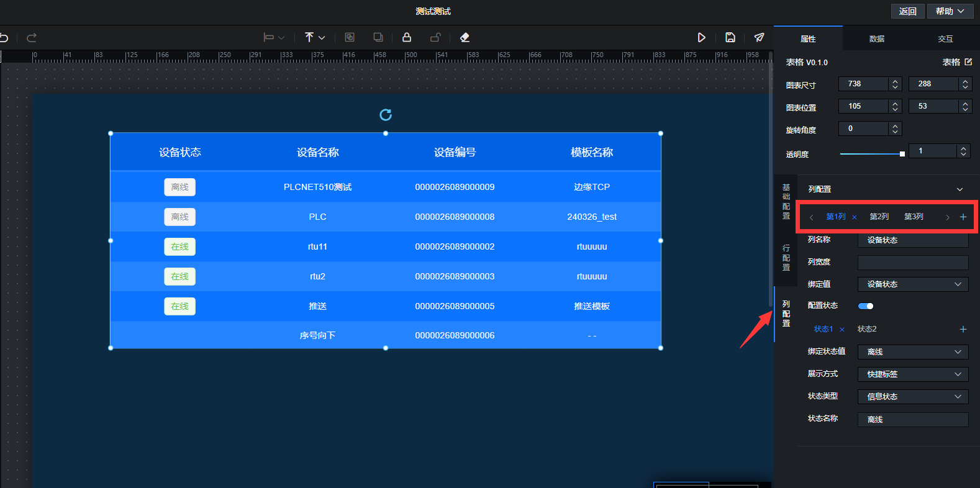Expand the 状态类型 dropdown
Image resolution: width=980 pixels, height=488 pixels.
pyautogui.click(x=913, y=397)
